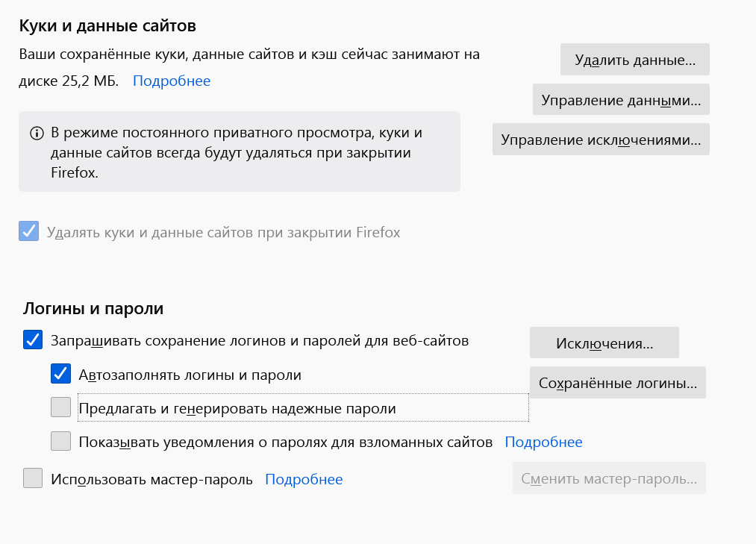Open Исключения… for saved logins

pos(604,343)
